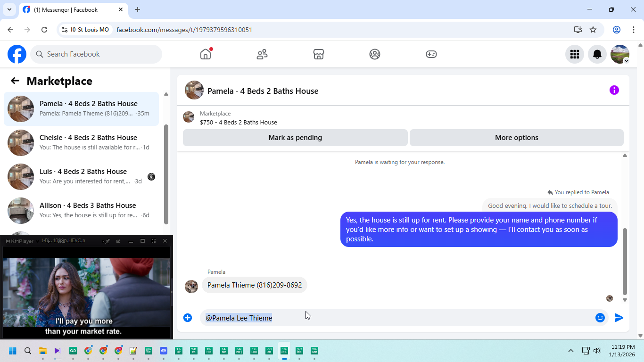Click chat scrollbar down arrow

coord(625,300)
